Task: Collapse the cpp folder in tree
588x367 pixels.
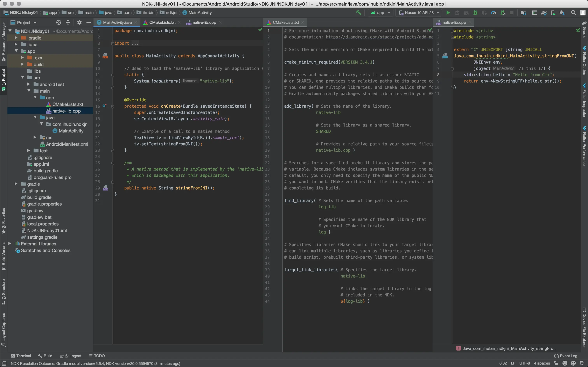Action: click(35, 97)
